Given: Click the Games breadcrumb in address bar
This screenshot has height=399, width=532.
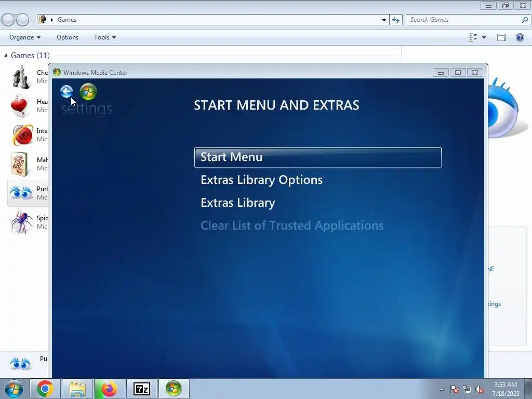Looking at the screenshot, I should coord(67,20).
